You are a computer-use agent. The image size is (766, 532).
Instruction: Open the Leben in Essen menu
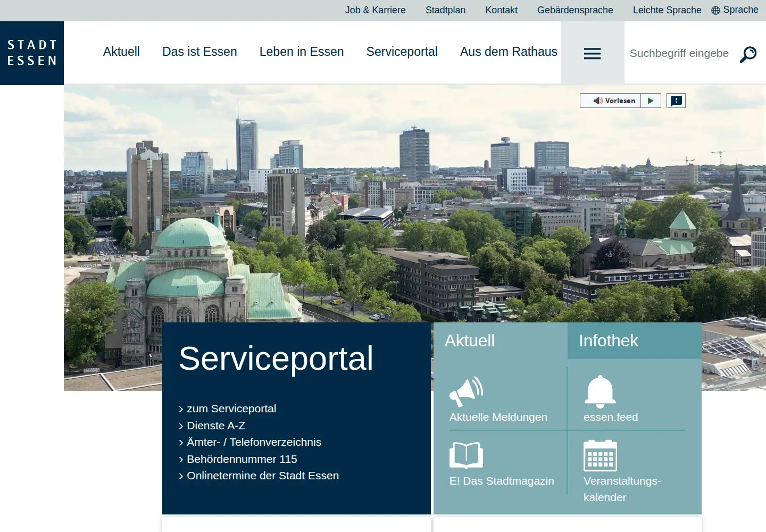click(x=302, y=52)
